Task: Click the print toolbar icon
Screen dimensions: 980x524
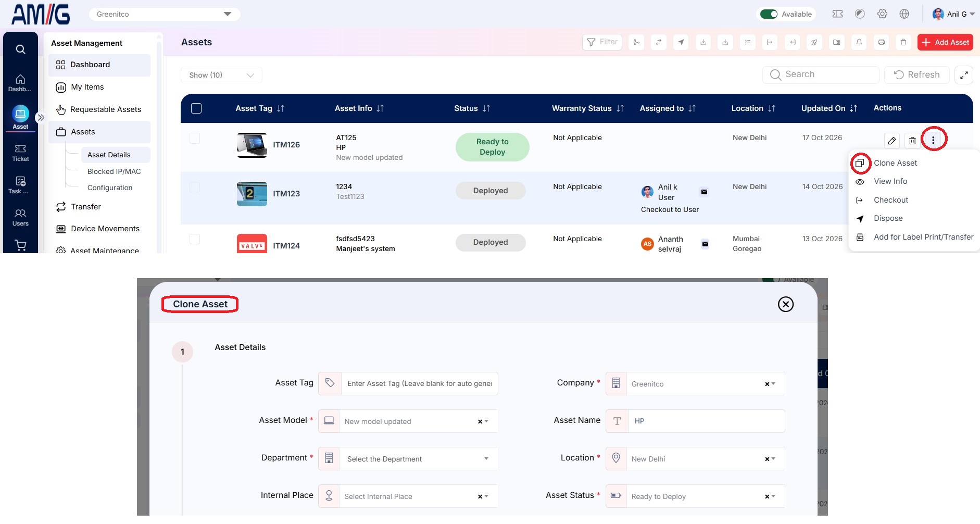Action: (x=881, y=42)
